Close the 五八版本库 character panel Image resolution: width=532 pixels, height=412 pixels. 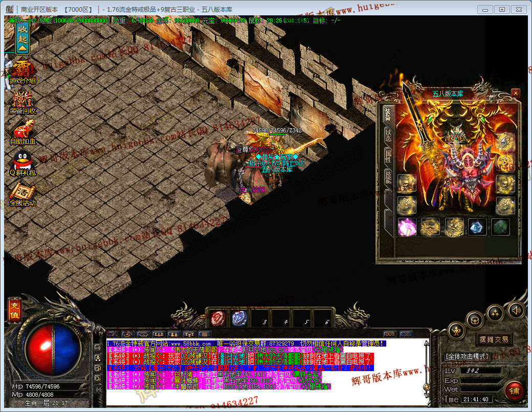point(516,93)
